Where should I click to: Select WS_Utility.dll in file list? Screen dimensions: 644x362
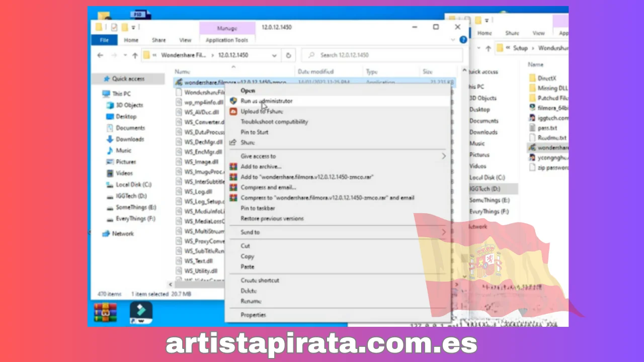click(x=200, y=271)
